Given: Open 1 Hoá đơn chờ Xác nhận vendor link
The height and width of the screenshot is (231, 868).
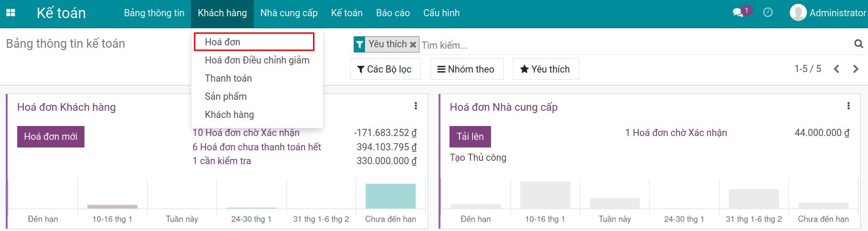Looking at the screenshot, I should pyautogui.click(x=676, y=133).
